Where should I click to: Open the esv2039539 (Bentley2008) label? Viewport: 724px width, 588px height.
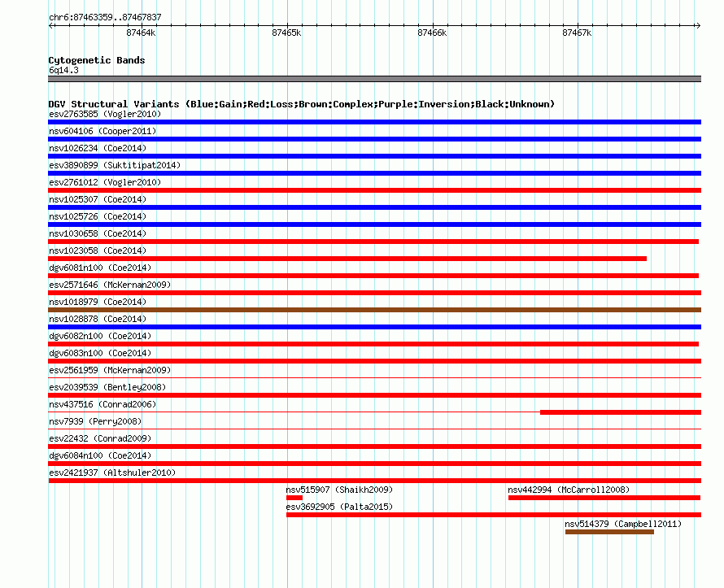[107, 387]
